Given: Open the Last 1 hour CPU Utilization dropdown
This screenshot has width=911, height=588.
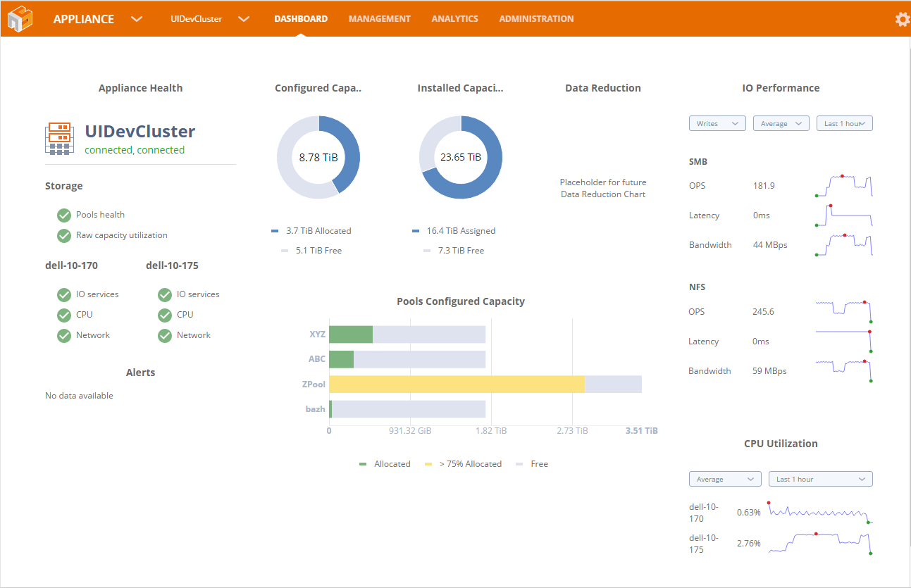Looking at the screenshot, I should 820,479.
